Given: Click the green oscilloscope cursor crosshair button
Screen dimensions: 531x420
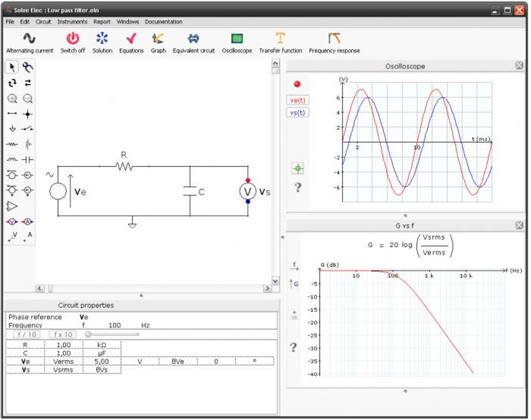Looking at the screenshot, I should [298, 168].
